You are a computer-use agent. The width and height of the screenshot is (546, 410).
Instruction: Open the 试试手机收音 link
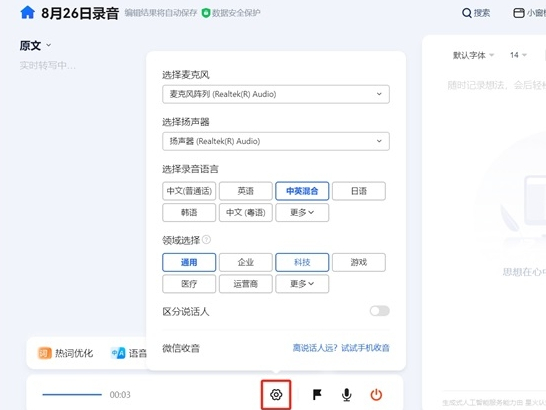365,348
